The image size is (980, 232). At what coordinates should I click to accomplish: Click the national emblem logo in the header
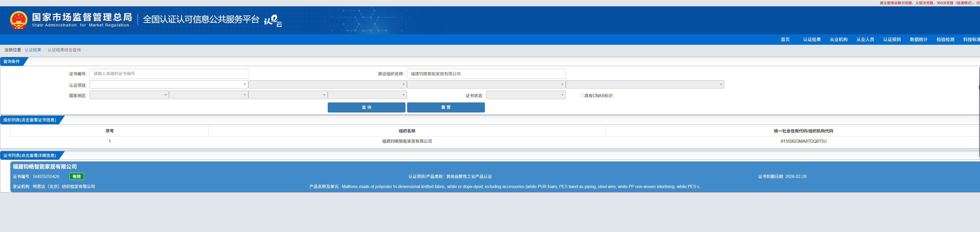click(19, 20)
